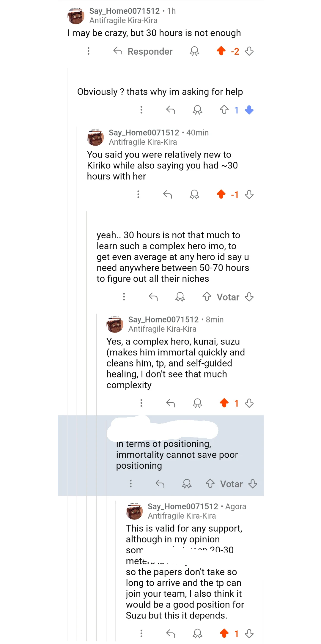Open the three-dot menu on the top comment

click(88, 51)
